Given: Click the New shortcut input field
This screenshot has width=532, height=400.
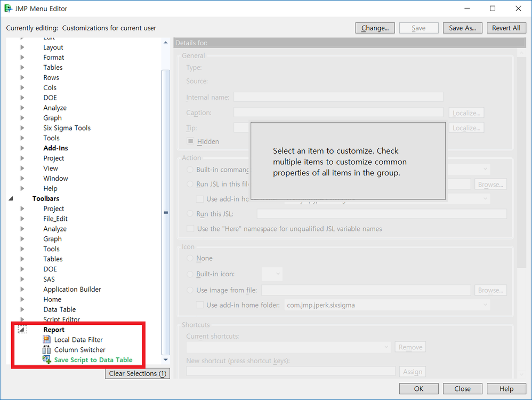Looking at the screenshot, I should (291, 372).
